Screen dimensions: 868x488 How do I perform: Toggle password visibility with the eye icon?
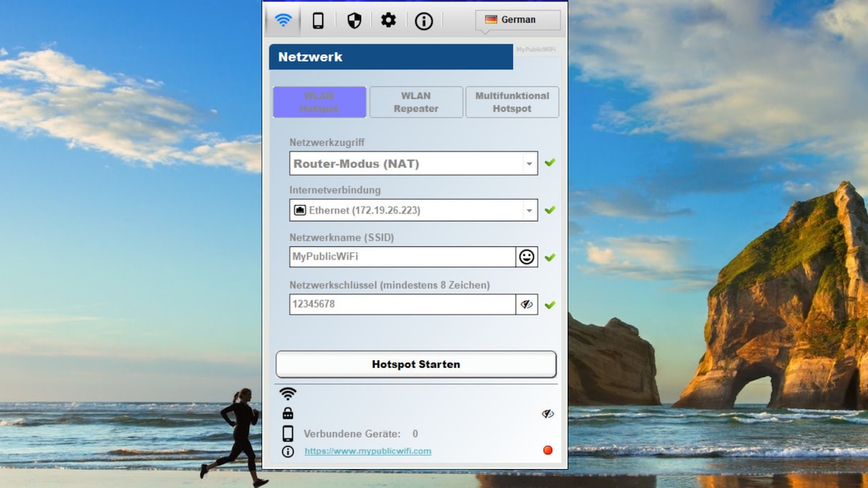[x=527, y=304]
